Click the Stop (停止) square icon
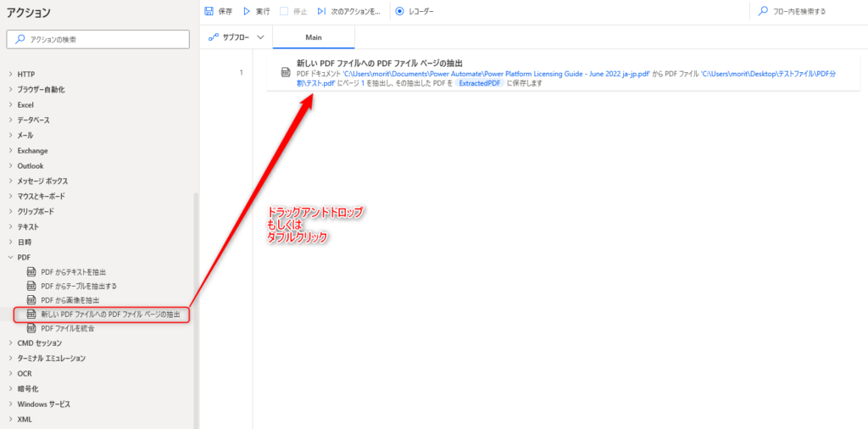This screenshot has width=868, height=429. coord(284,12)
